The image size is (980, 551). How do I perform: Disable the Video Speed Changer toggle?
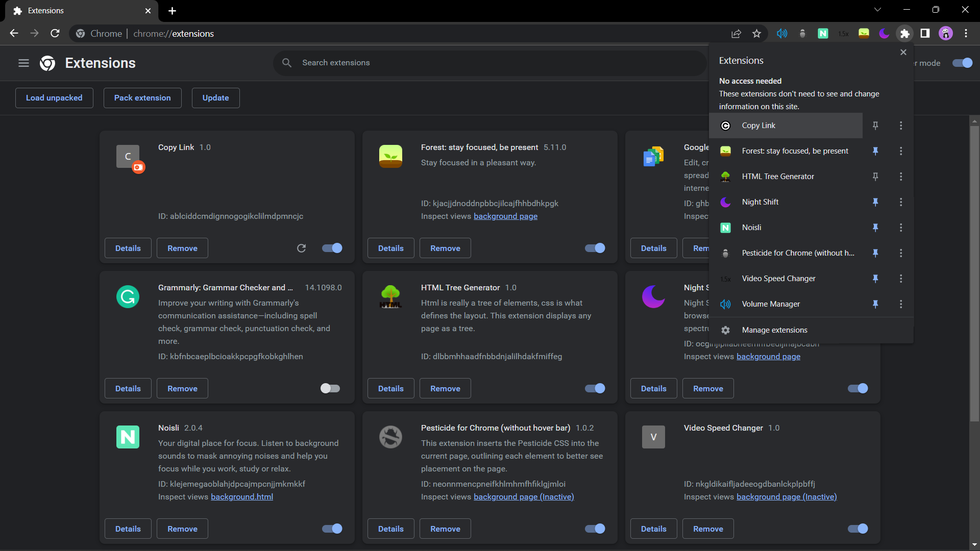pos(858,529)
